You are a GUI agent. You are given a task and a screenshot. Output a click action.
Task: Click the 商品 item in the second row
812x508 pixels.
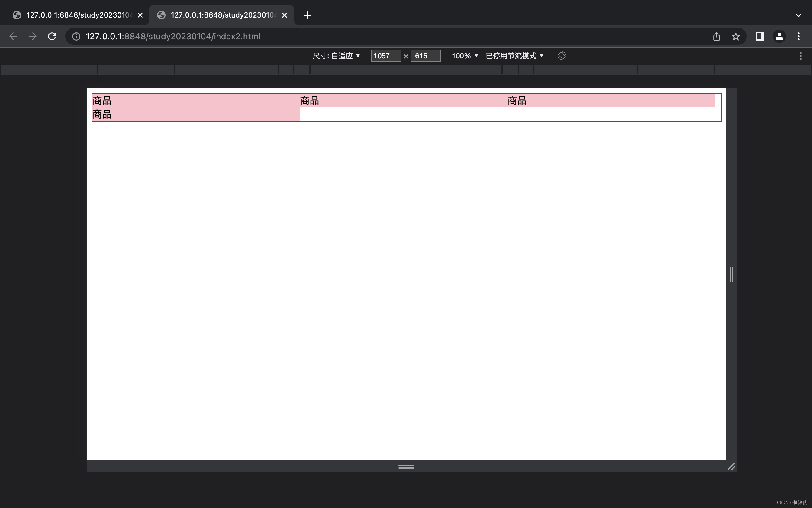[x=196, y=114]
